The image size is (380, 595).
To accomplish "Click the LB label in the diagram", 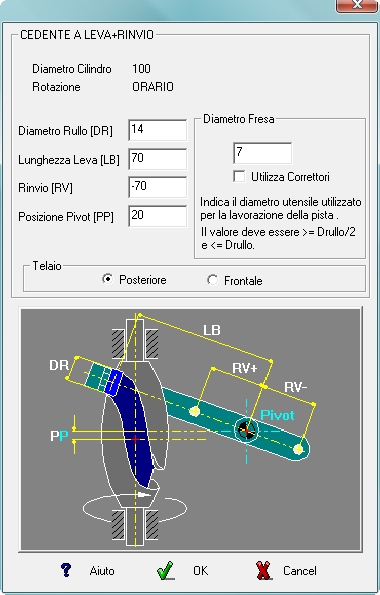I will [212, 330].
